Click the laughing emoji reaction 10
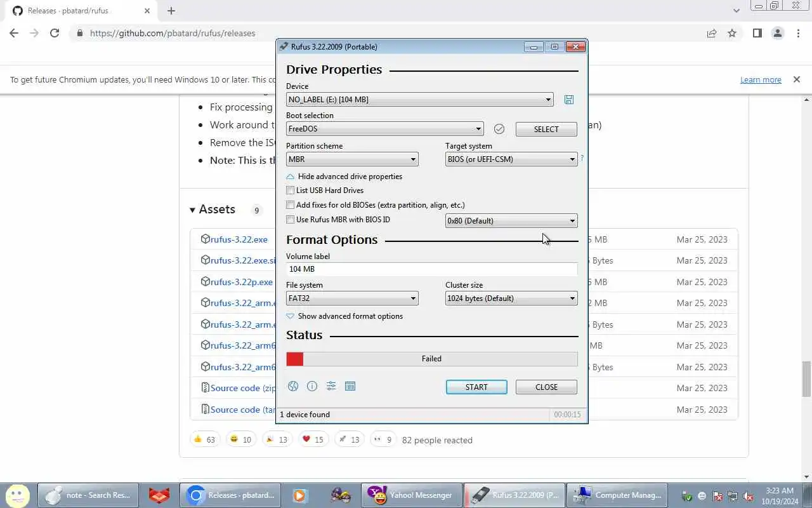 click(240, 439)
